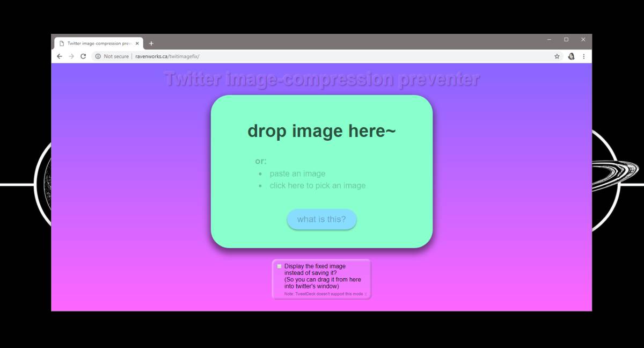
Task: Click the back navigation arrow
Action: click(x=59, y=56)
